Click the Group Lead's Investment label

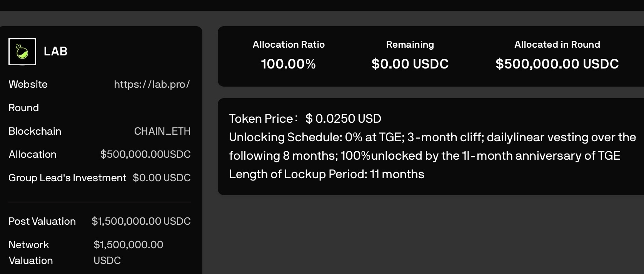coord(67,178)
